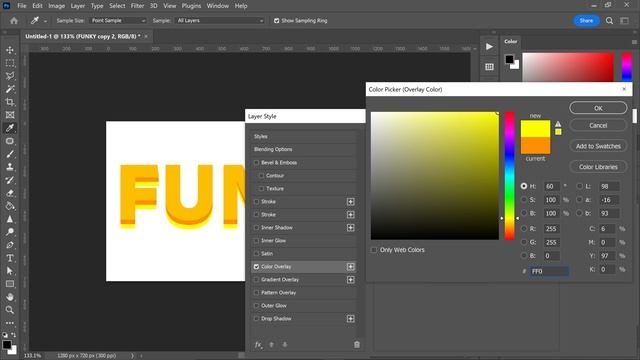Select the Eyedropper tool in toolbar
This screenshot has width=640, height=360.
[x=10, y=128]
